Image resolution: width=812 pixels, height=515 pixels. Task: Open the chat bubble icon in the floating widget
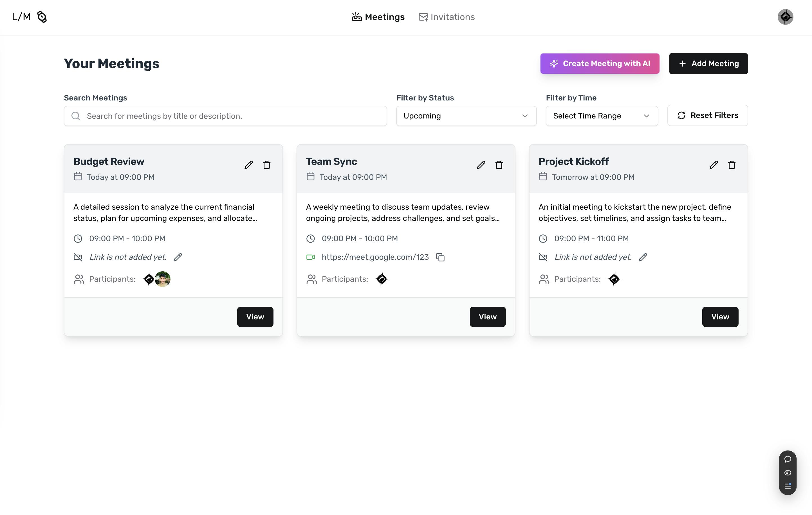pyautogui.click(x=788, y=459)
